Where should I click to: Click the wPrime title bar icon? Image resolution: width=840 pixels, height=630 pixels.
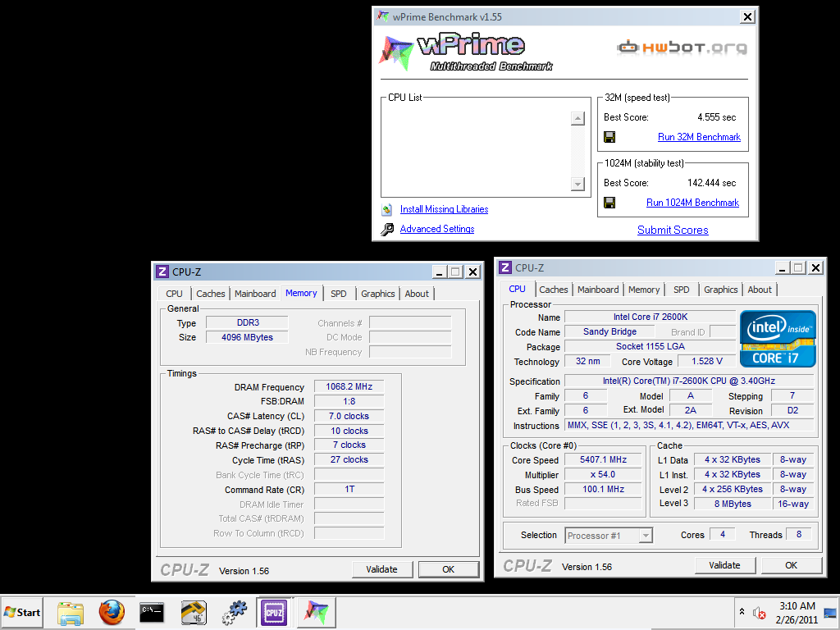[382, 16]
